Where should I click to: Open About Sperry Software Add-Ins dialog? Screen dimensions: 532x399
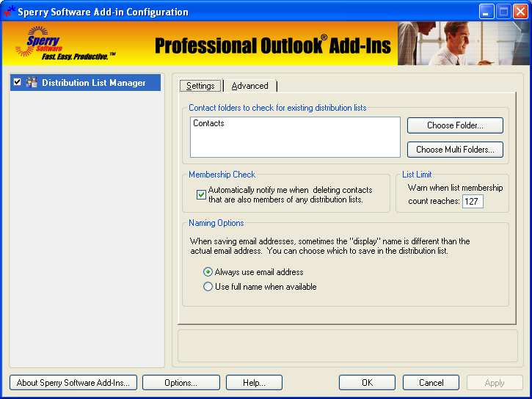click(x=73, y=383)
